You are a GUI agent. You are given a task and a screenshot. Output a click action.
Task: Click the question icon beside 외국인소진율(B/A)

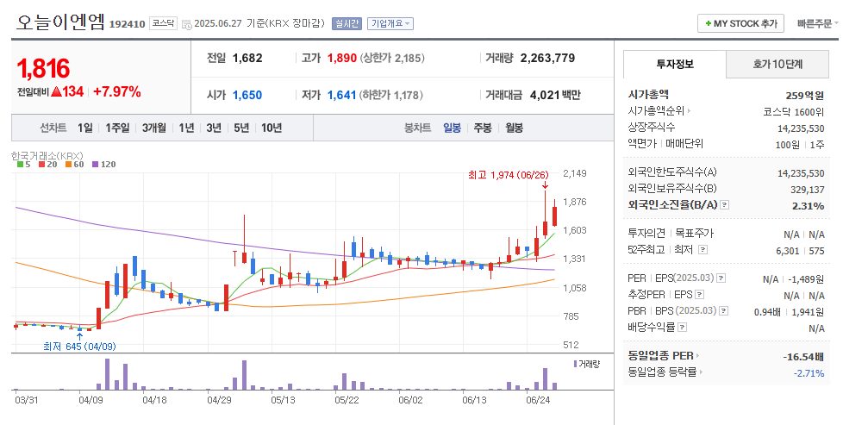725,205
